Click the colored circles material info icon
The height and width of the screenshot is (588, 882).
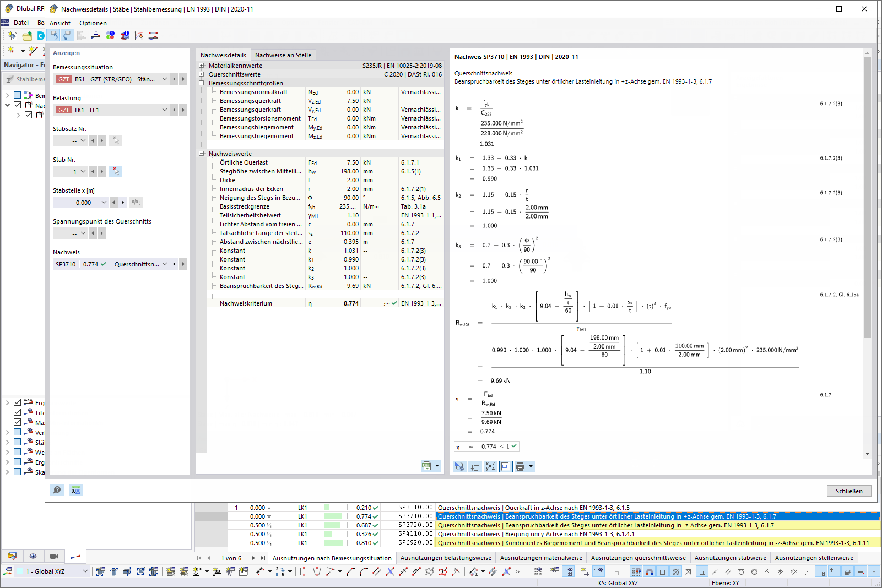pos(110,35)
